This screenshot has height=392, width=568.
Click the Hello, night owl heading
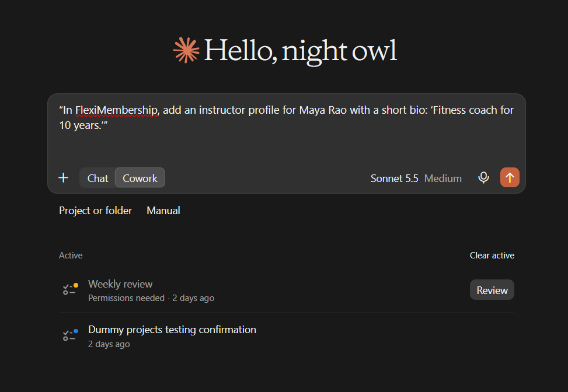click(300, 51)
